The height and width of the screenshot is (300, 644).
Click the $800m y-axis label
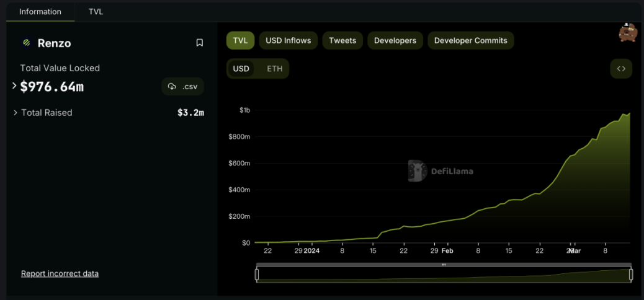239,136
